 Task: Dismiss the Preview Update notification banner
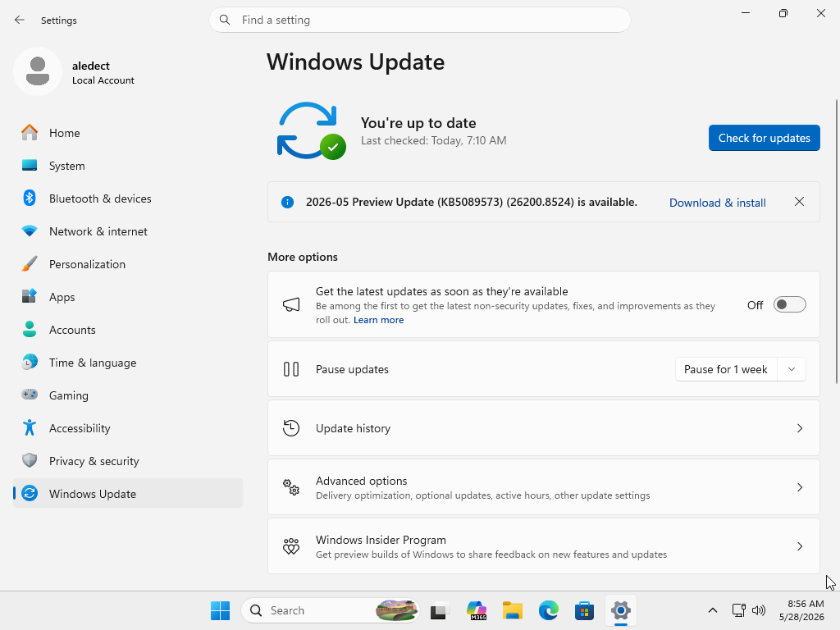click(x=799, y=202)
